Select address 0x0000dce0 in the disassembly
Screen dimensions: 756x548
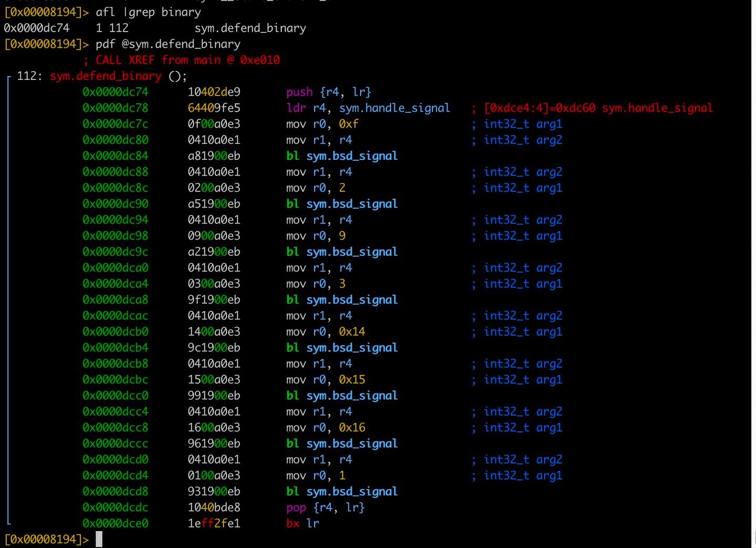click(x=115, y=523)
